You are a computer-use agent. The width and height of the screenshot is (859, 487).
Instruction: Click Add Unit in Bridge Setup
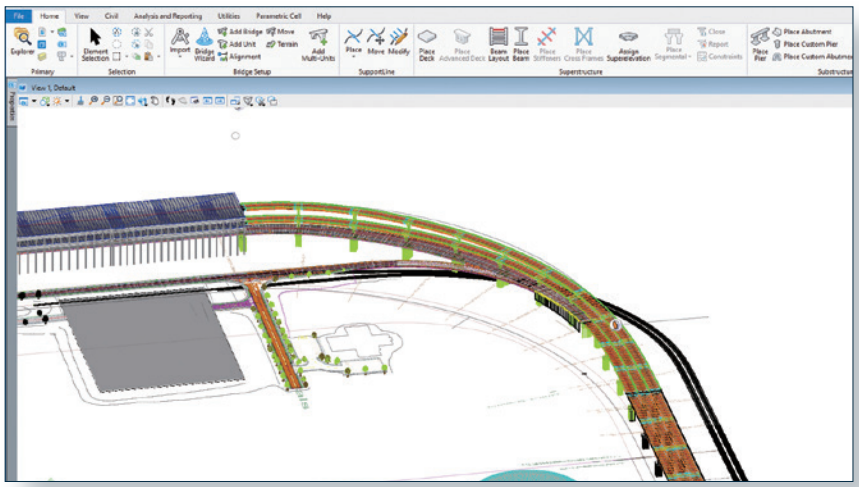237,44
